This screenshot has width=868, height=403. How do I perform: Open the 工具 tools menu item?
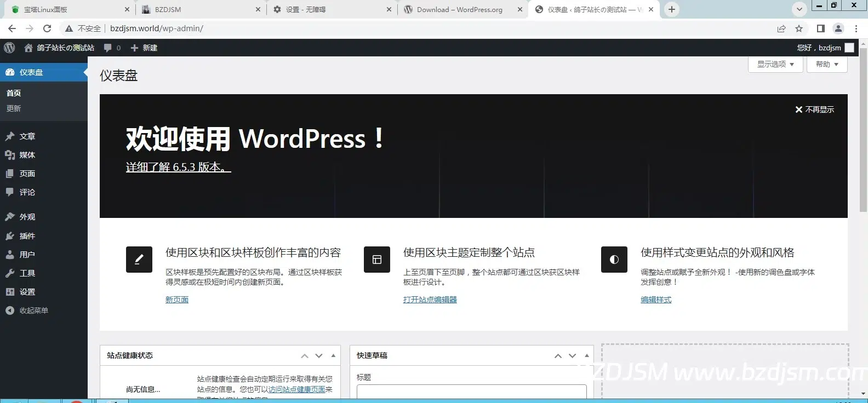click(44, 273)
